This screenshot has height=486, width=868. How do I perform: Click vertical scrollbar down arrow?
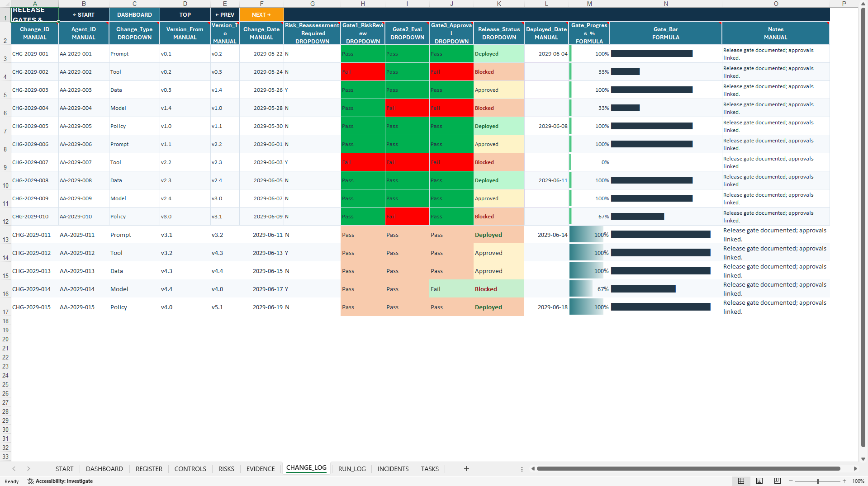[863, 459]
